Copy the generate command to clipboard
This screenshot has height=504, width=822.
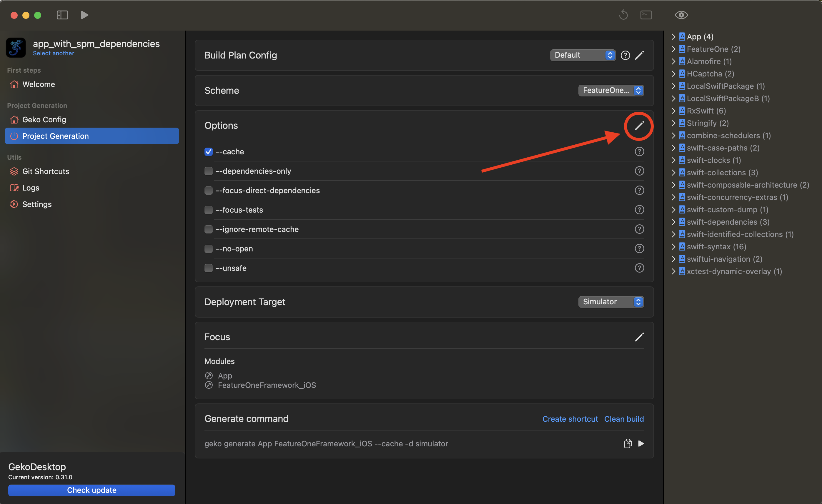click(628, 443)
